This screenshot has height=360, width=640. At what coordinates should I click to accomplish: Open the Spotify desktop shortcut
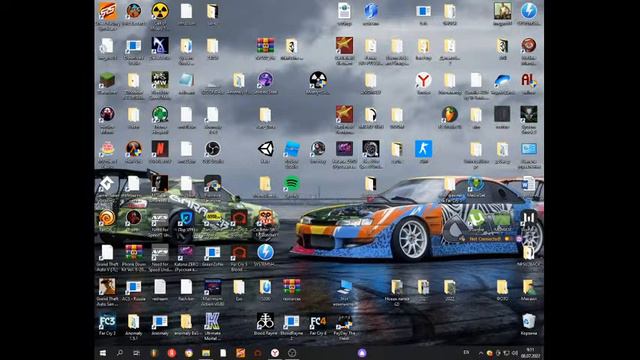click(291, 184)
